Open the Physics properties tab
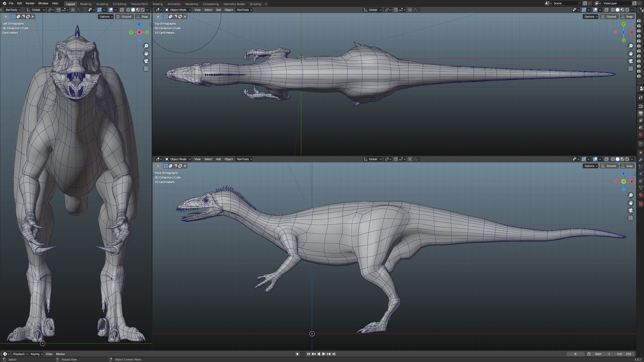Image resolution: width=644 pixels, height=362 pixels. tap(641, 174)
